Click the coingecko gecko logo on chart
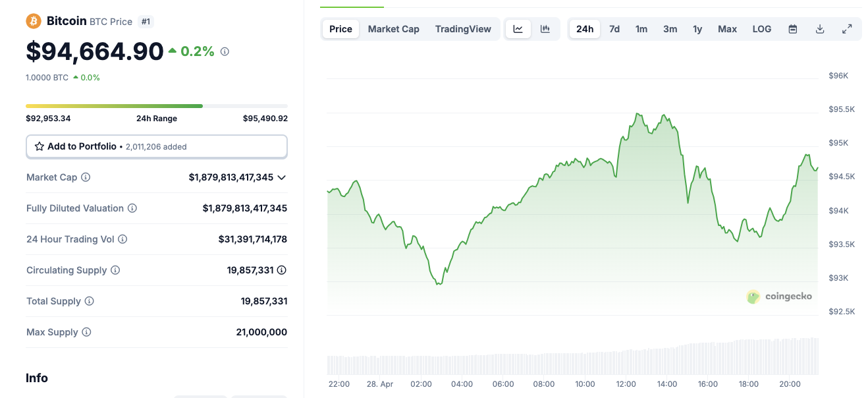 point(753,297)
